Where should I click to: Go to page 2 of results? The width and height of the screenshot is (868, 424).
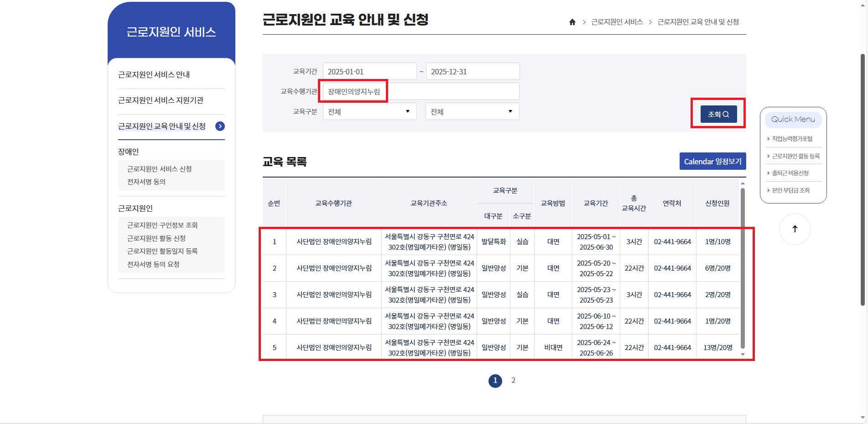pos(513,381)
